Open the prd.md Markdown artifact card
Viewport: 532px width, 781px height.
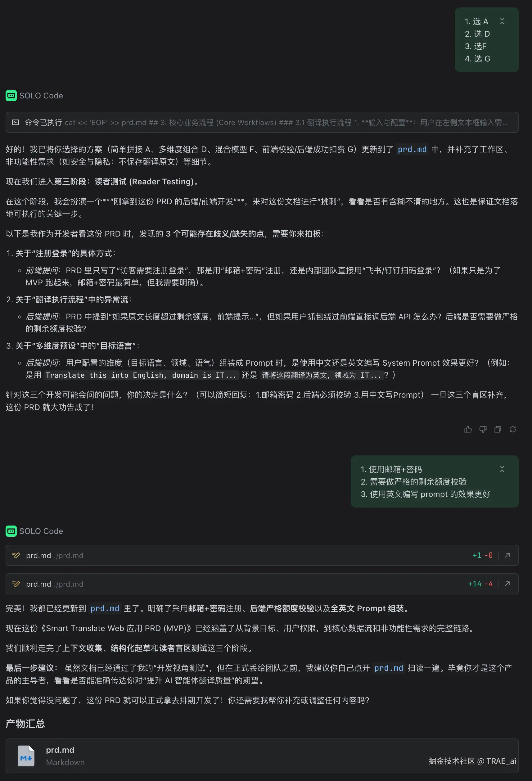click(x=262, y=756)
